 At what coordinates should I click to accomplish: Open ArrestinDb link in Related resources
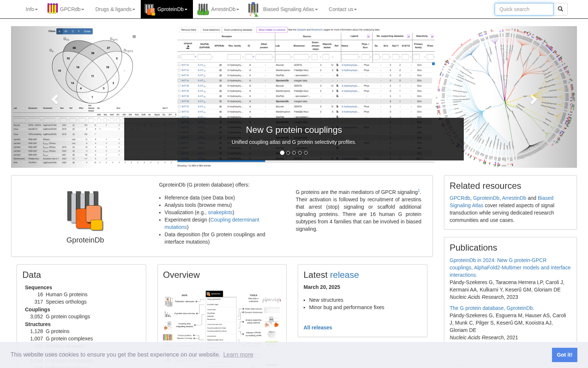pos(514,198)
